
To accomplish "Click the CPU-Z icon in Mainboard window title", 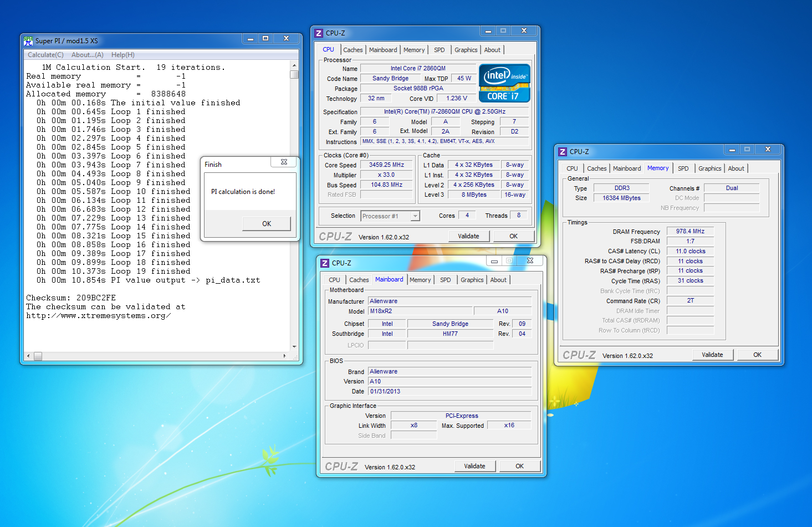I will (x=325, y=263).
